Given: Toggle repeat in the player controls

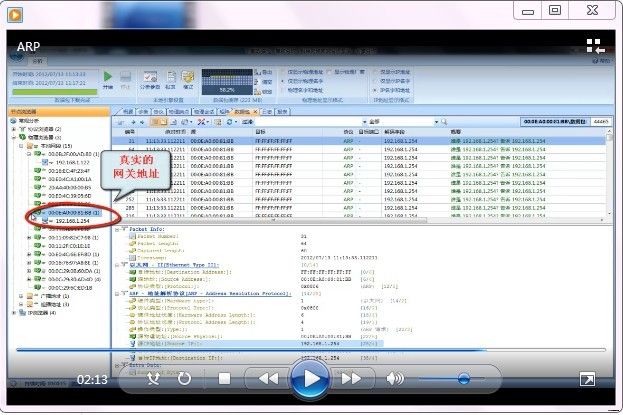Looking at the screenshot, I should (x=184, y=378).
